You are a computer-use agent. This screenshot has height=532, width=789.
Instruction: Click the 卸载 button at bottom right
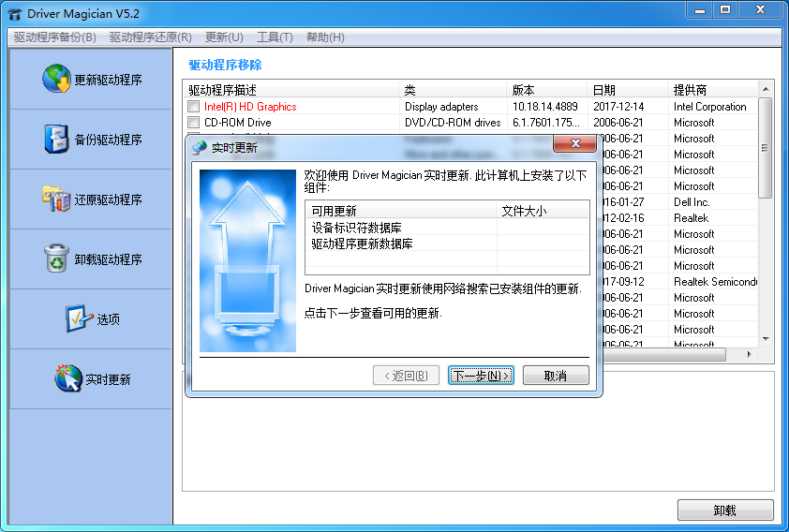tap(724, 510)
